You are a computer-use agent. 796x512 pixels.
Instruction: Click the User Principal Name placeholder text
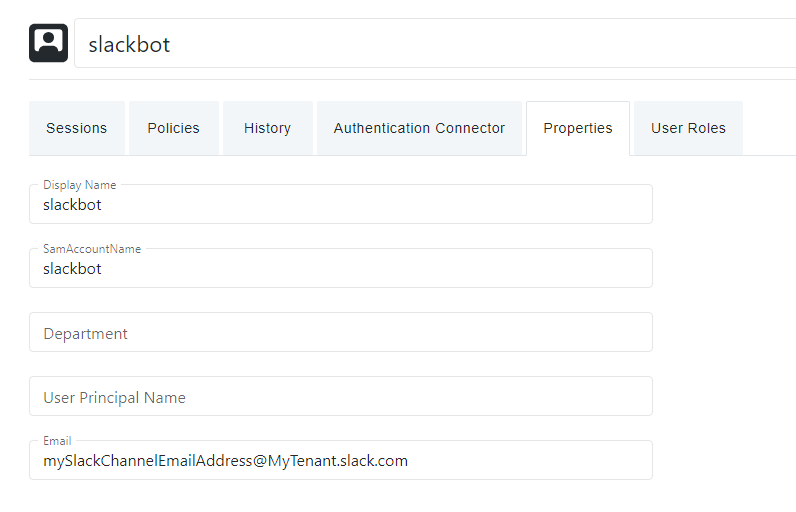[114, 397]
